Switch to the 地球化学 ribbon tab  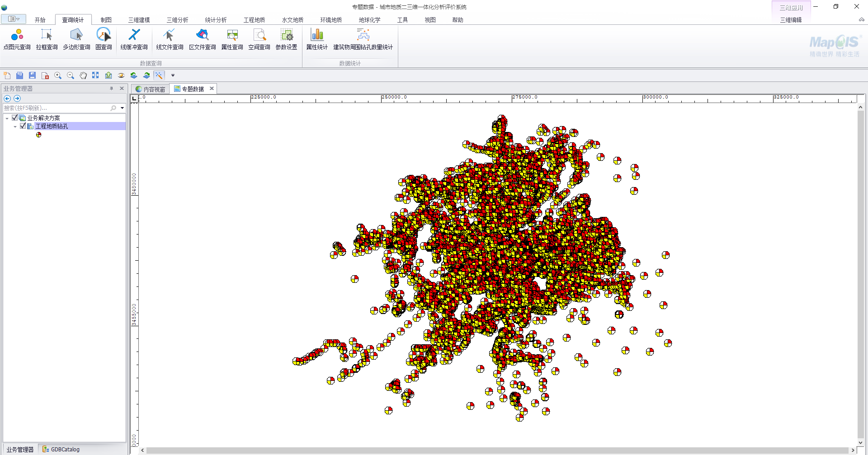369,20
